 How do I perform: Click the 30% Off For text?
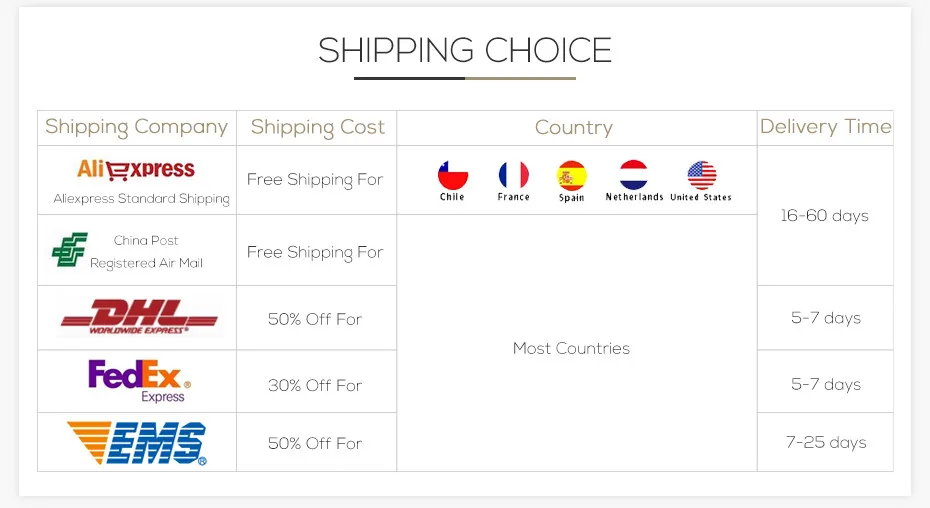(x=315, y=385)
